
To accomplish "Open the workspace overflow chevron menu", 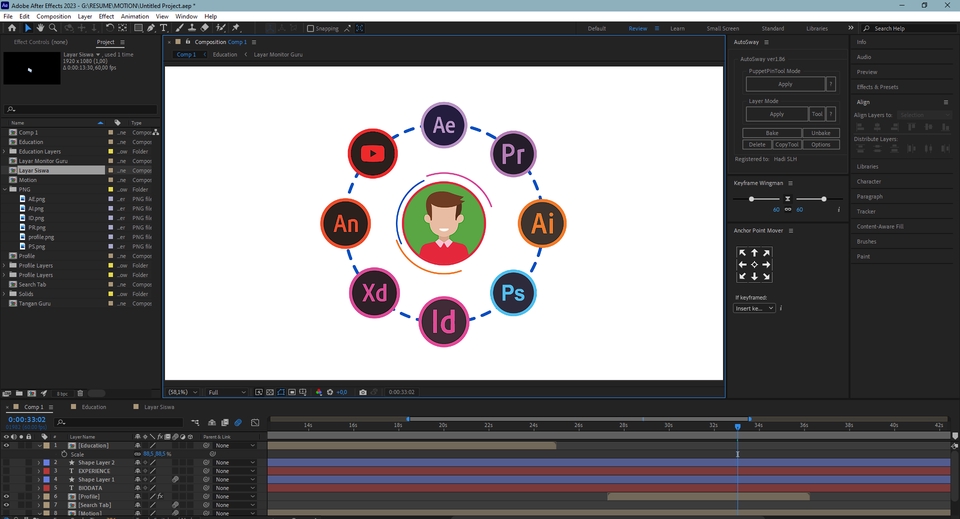I will tap(850, 28).
